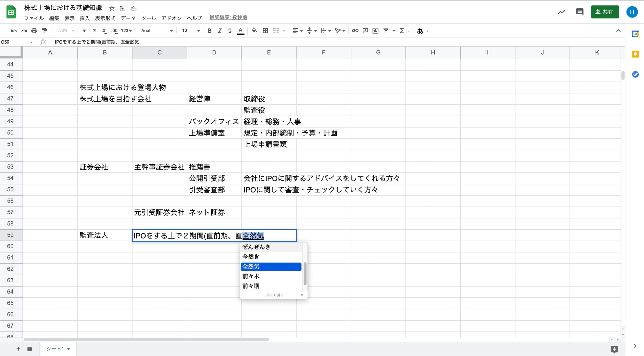
Task: Open Google Keep from the side panel
Action: 635,54
